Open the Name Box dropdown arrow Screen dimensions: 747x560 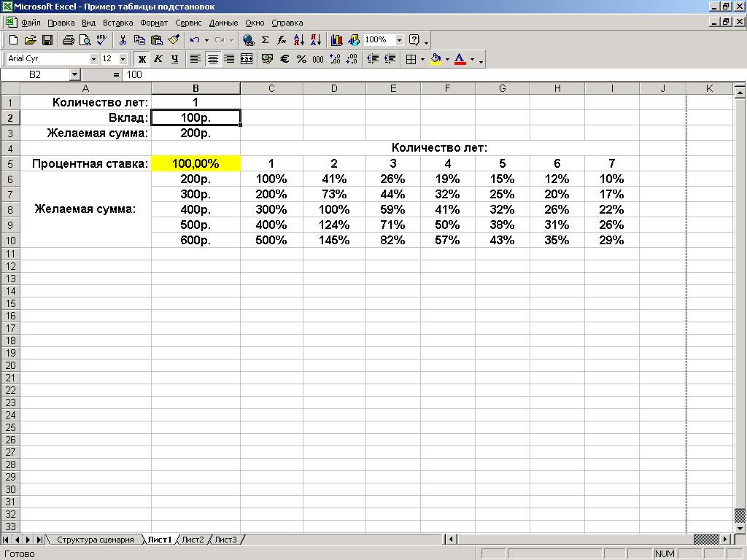(x=74, y=75)
